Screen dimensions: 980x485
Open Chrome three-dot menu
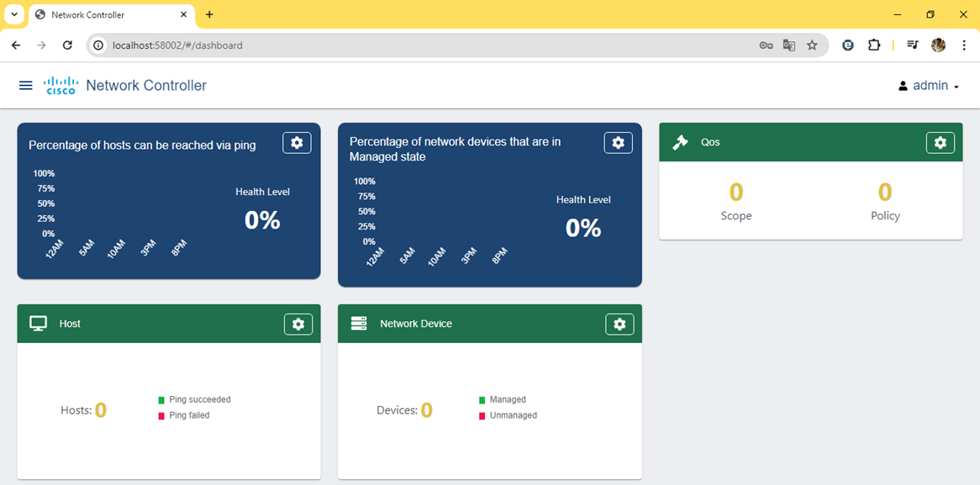pos(963,45)
